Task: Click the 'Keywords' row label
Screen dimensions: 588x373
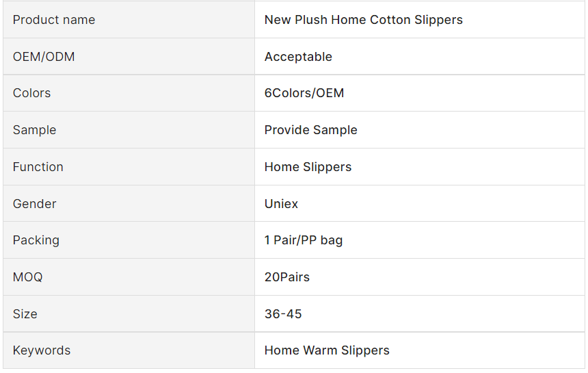Action: [42, 350]
